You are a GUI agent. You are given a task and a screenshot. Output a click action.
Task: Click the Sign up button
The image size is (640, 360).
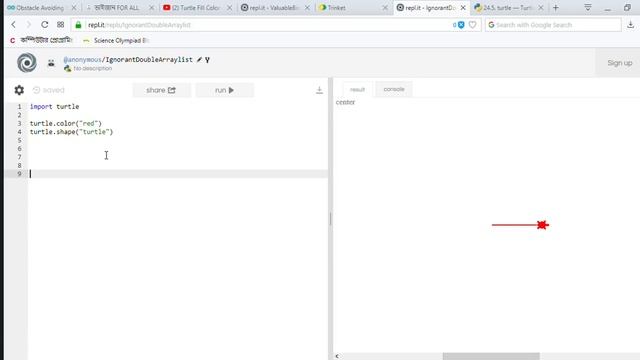click(x=619, y=63)
